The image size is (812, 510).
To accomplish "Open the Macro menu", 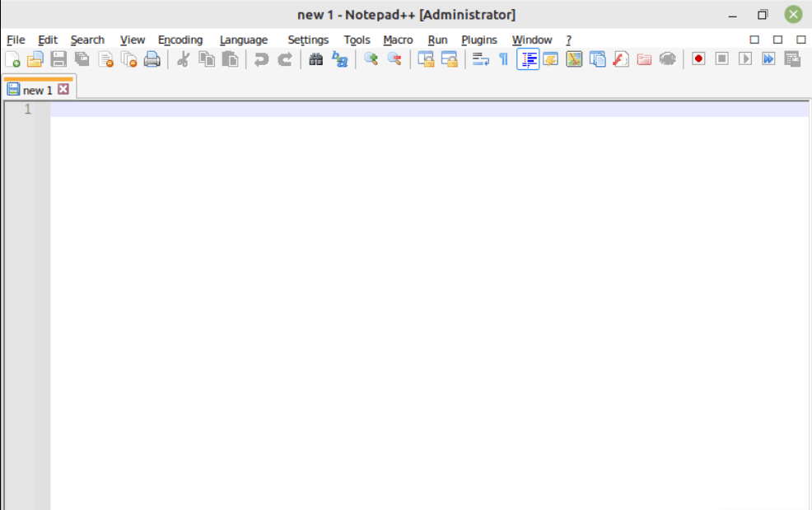I will [398, 40].
